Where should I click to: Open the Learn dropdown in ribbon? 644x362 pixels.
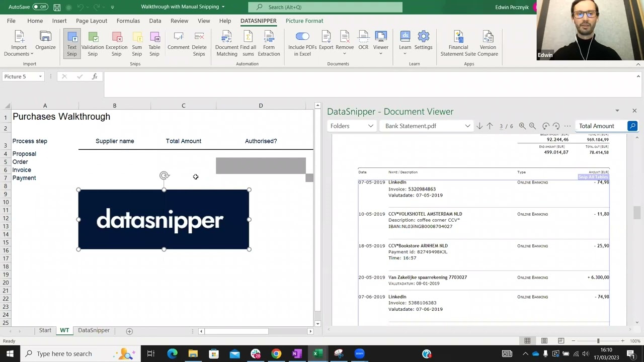coord(405,53)
